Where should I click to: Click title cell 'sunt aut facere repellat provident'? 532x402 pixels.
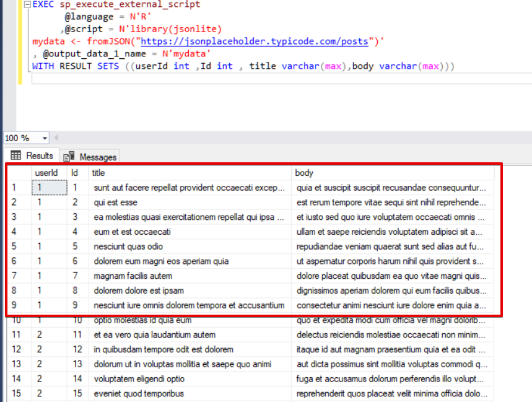pyautogui.click(x=190, y=188)
